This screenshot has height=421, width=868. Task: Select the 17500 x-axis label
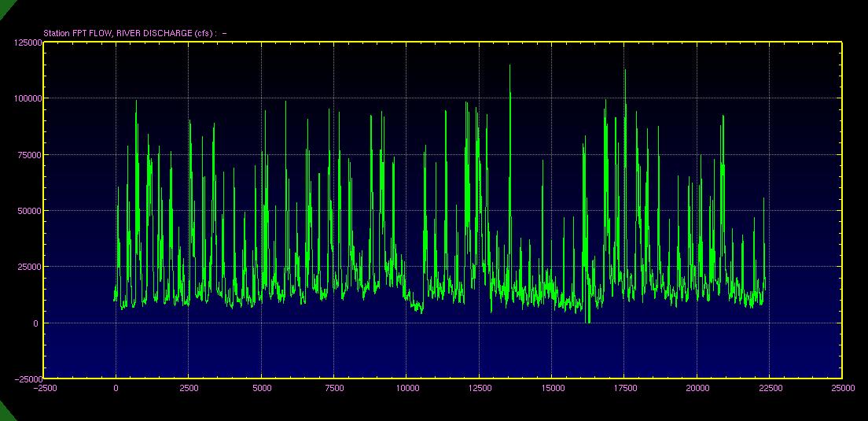(624, 388)
